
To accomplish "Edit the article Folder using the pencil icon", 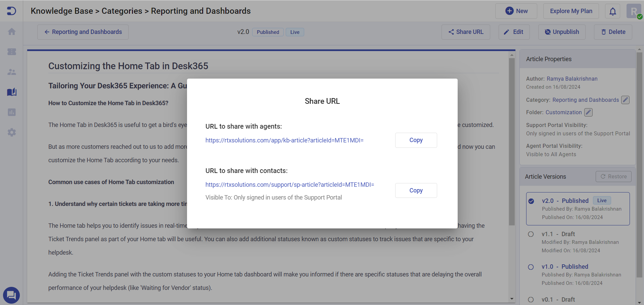I will click(x=588, y=112).
